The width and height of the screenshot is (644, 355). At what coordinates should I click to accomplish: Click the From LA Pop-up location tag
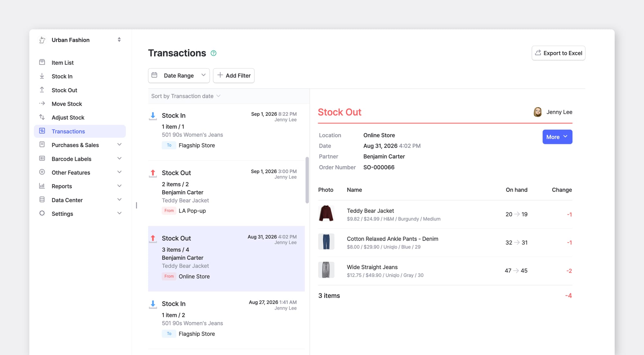tap(184, 210)
